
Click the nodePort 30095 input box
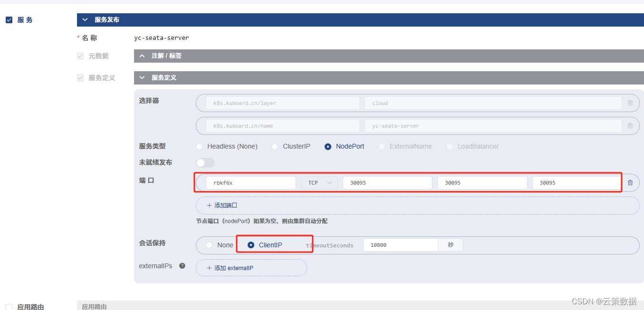(577, 182)
